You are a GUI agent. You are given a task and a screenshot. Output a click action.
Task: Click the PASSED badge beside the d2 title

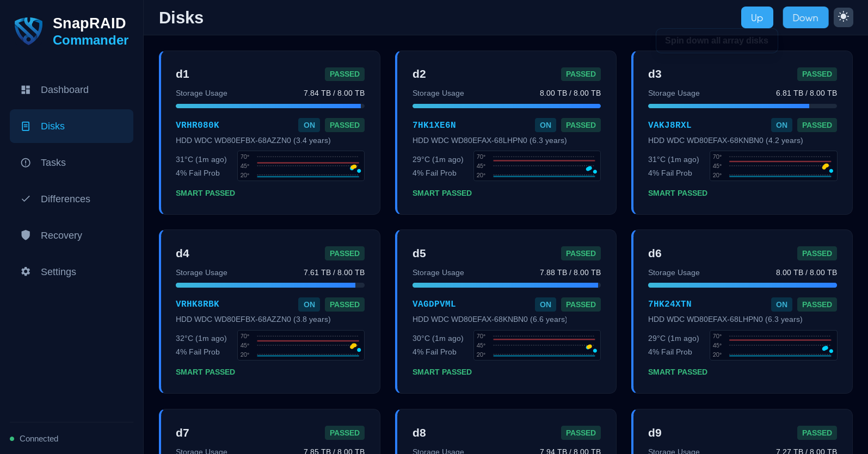[x=581, y=74]
